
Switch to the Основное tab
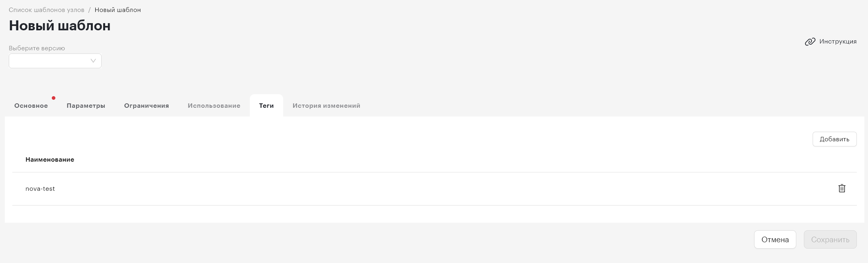[31, 106]
